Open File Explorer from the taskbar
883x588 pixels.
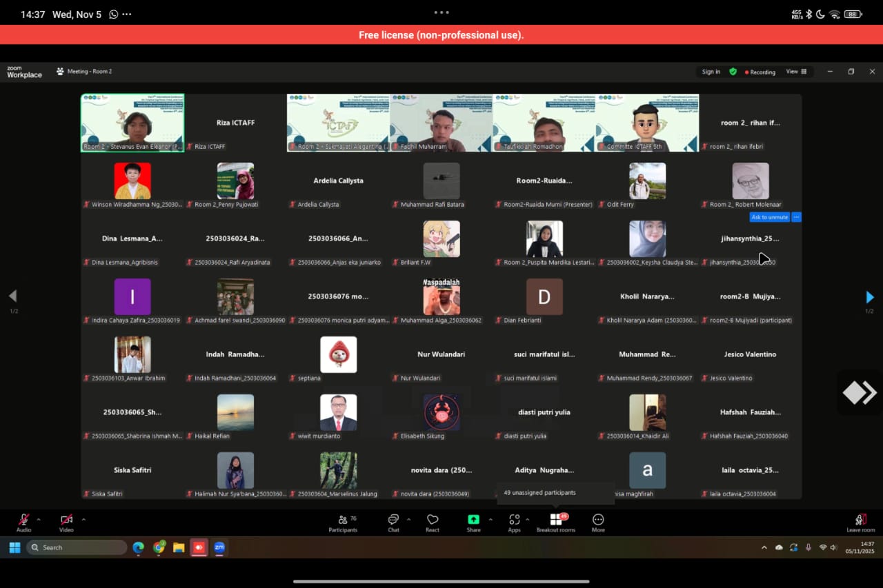pyautogui.click(x=179, y=547)
